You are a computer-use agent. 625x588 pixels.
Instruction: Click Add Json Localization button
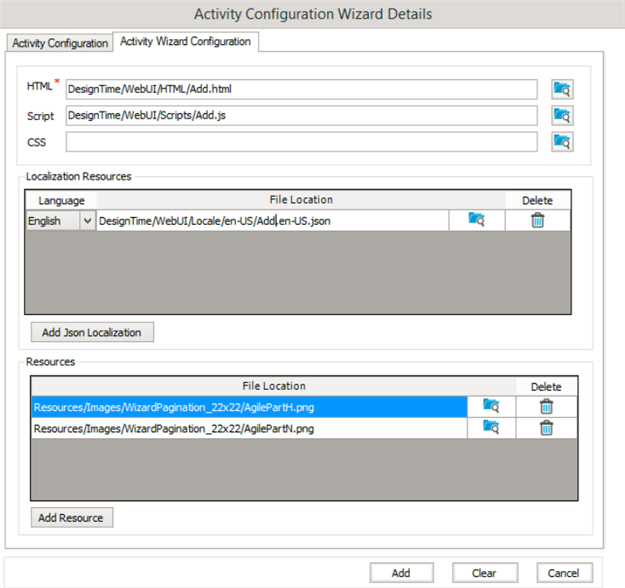(x=92, y=332)
